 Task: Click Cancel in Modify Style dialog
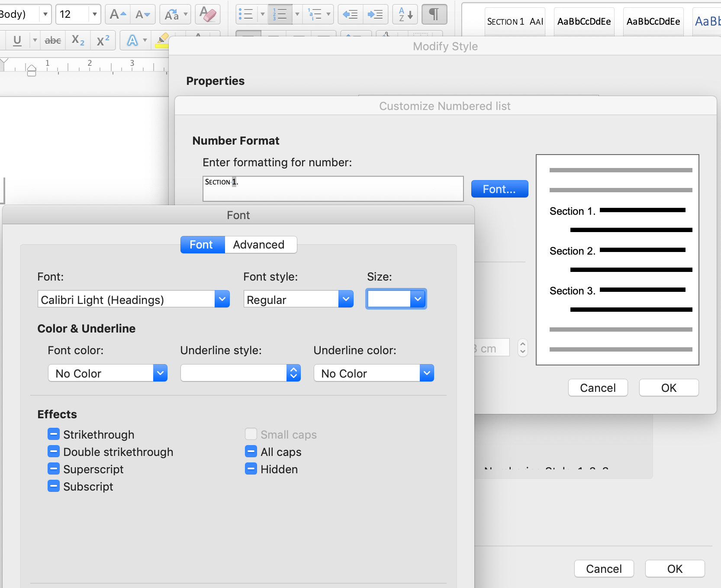pyautogui.click(x=604, y=569)
